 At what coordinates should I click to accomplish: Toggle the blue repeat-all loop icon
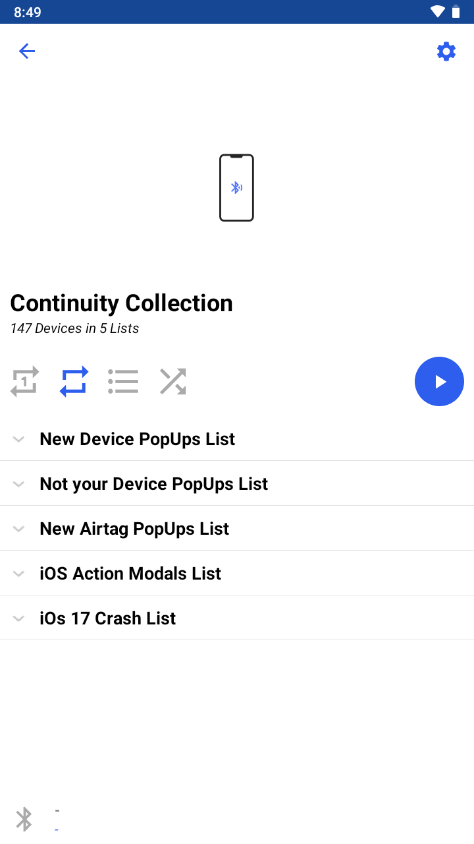click(x=74, y=382)
